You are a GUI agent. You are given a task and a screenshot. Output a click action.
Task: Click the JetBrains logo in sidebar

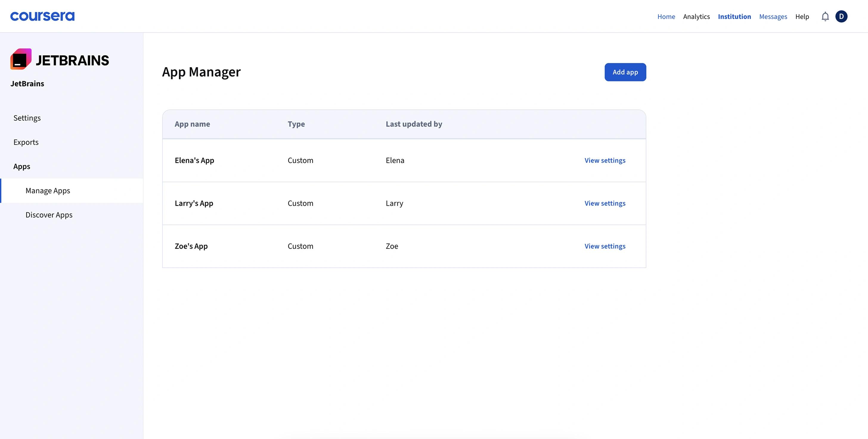60,59
